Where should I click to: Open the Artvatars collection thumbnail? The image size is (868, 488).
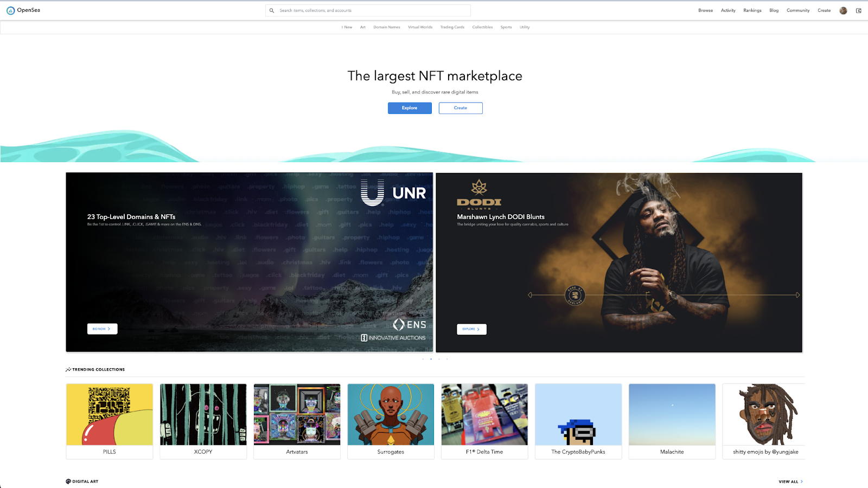297,415
